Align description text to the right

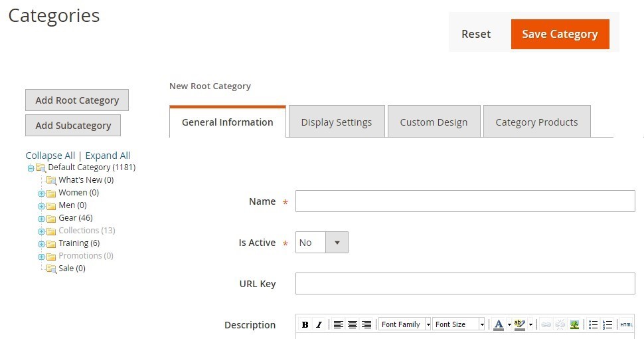(x=366, y=325)
